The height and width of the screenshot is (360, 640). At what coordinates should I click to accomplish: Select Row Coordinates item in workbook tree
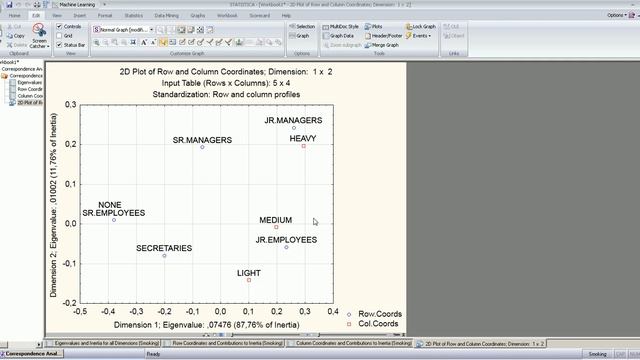(x=29, y=89)
